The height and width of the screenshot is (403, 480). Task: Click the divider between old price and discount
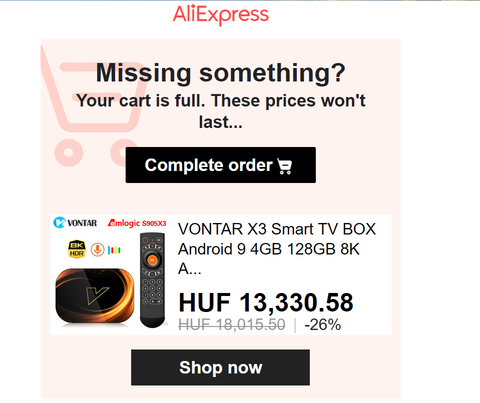click(295, 325)
